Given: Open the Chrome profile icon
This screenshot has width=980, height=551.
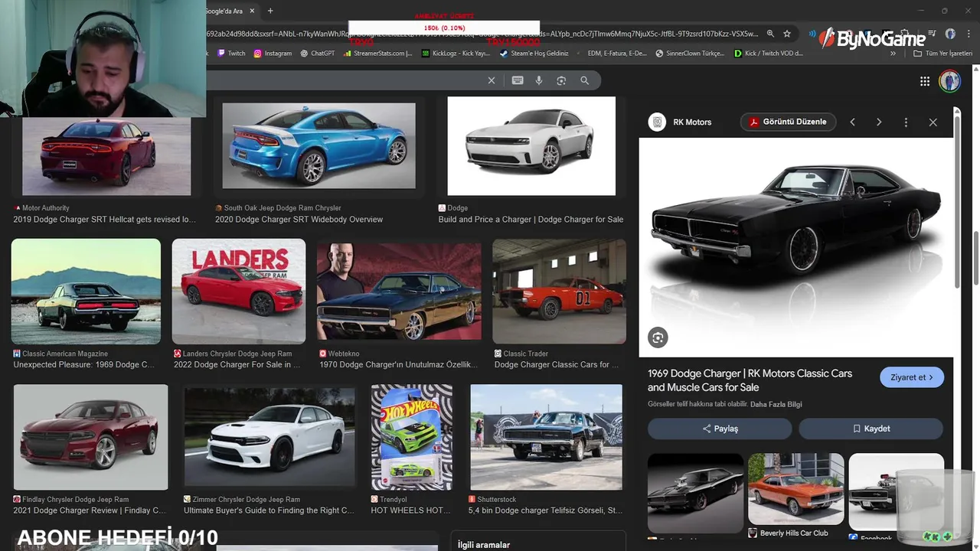Looking at the screenshot, I should click(x=950, y=34).
